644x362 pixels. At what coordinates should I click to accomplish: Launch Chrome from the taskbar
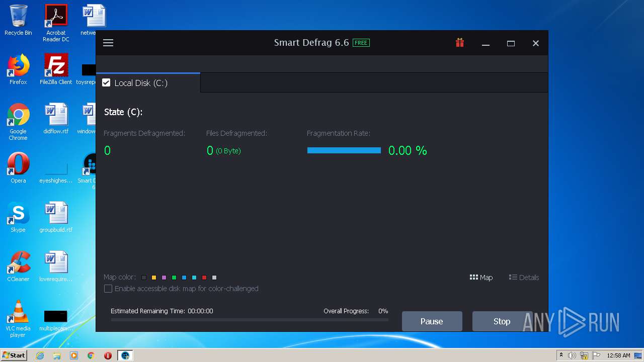click(91, 355)
